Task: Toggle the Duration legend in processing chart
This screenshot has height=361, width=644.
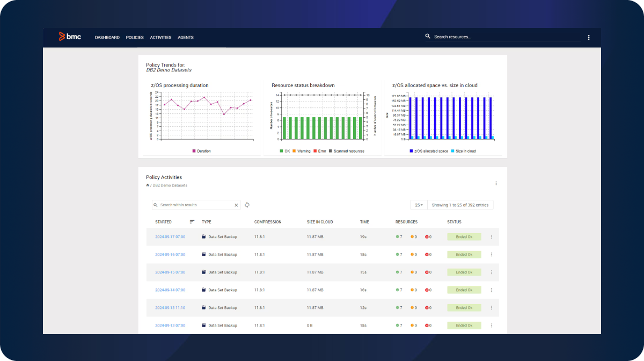Action: [x=201, y=151]
